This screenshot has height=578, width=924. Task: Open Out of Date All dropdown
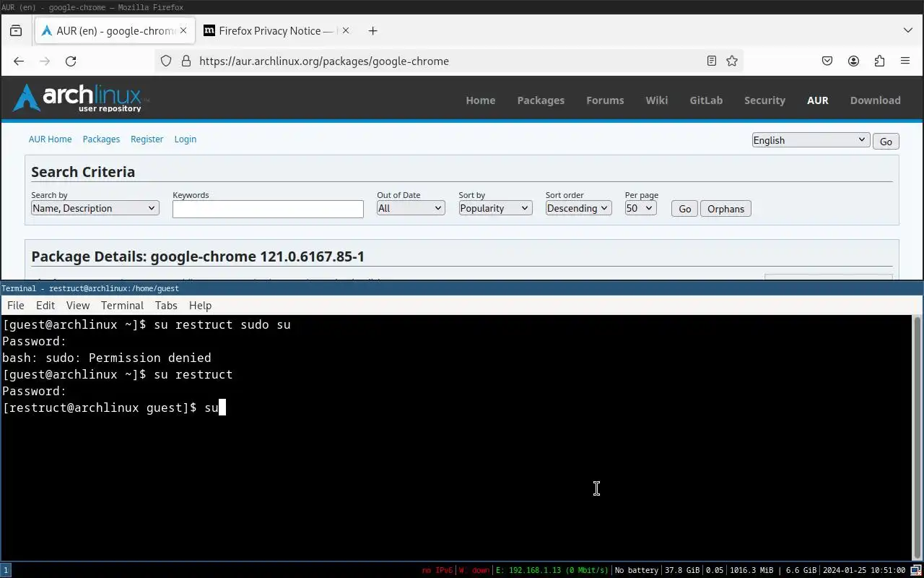pyautogui.click(x=411, y=208)
